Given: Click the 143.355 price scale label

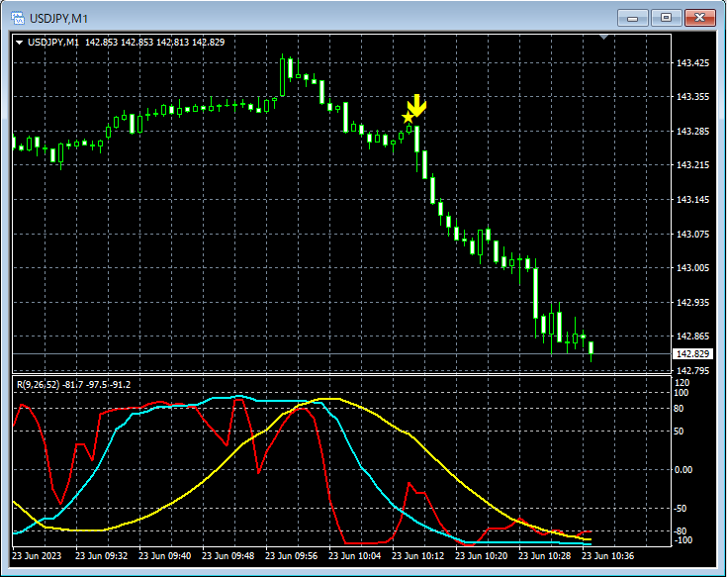Looking at the screenshot, I should [x=692, y=97].
